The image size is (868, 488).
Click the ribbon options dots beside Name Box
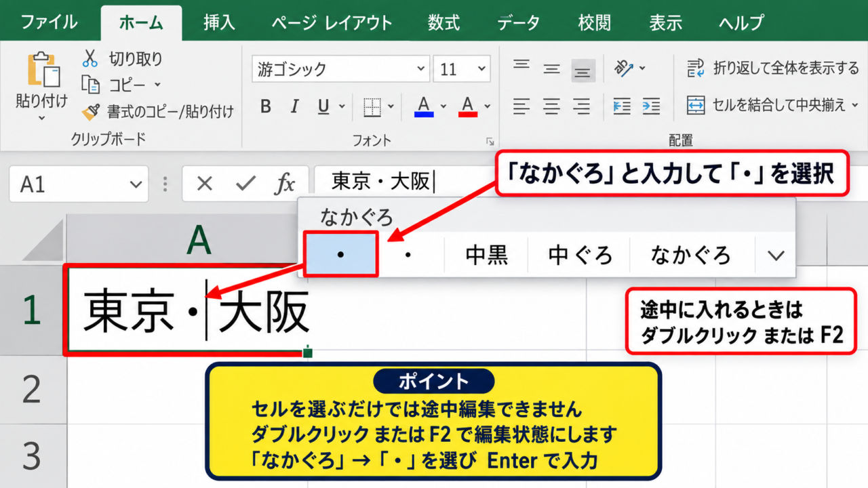tap(164, 184)
